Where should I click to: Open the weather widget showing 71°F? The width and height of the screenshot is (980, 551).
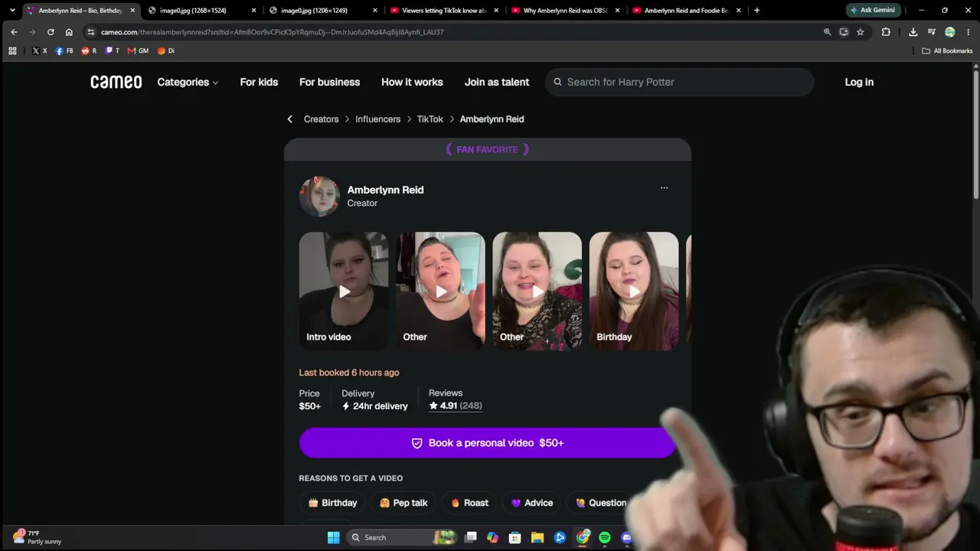click(37, 537)
